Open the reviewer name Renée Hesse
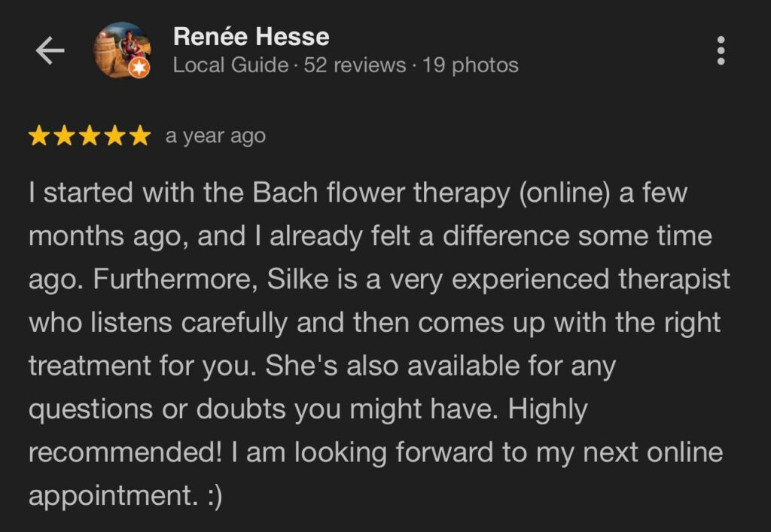 [x=251, y=36]
